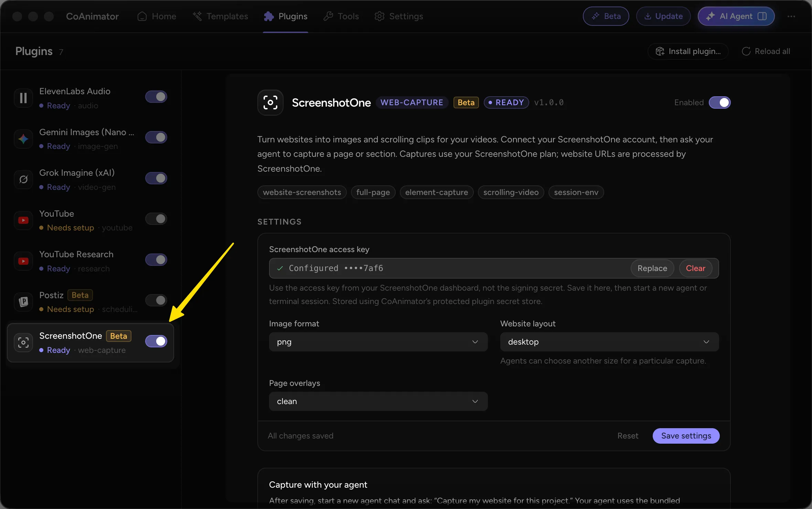The height and width of the screenshot is (509, 812).
Task: Click the "Capture with your agent" heading
Action: tap(318, 485)
